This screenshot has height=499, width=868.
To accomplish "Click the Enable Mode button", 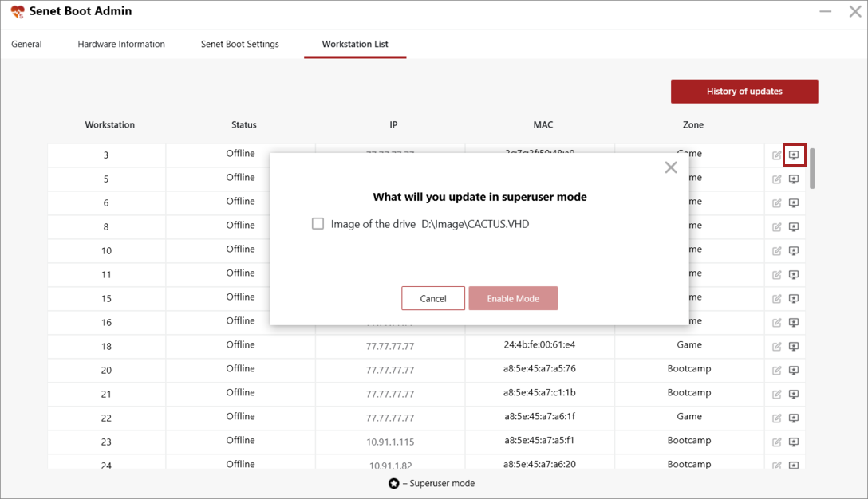I will tap(513, 298).
